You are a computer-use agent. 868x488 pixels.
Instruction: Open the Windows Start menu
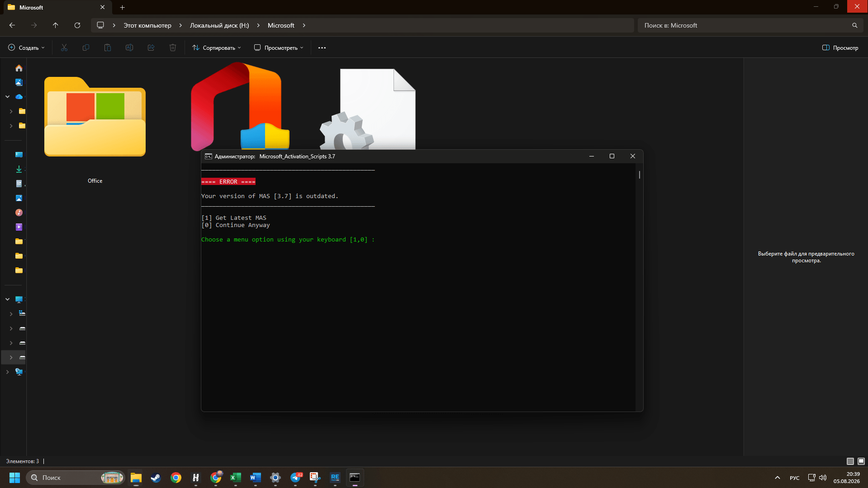pyautogui.click(x=14, y=478)
